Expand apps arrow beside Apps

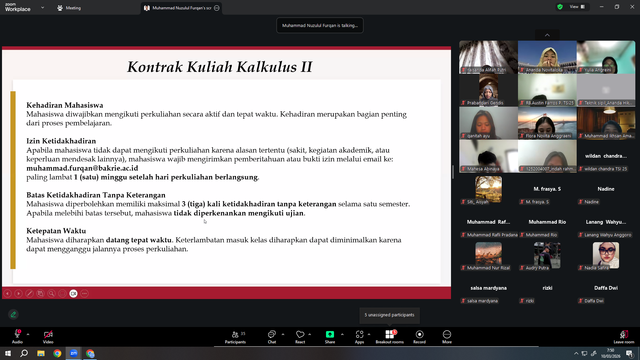369,334
